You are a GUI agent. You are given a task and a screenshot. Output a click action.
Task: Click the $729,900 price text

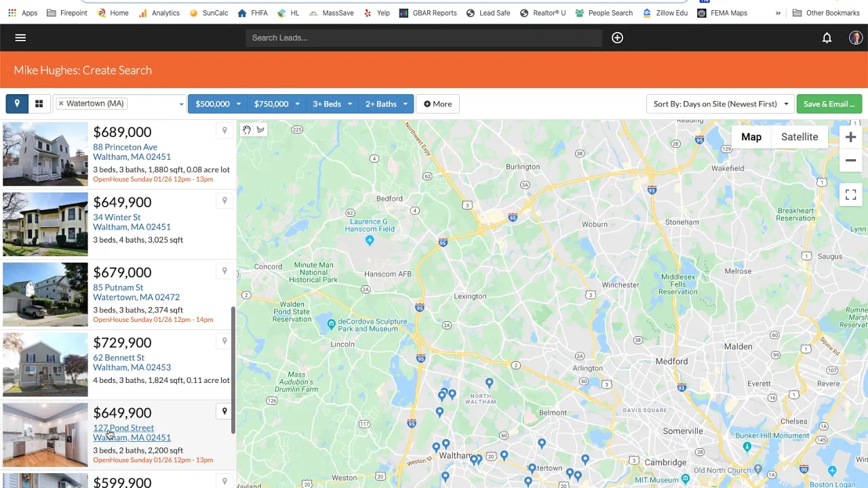pos(122,342)
